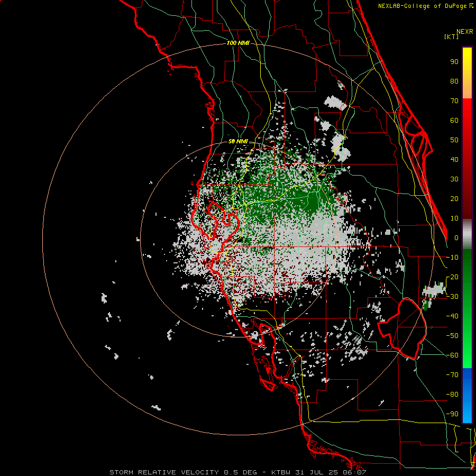This screenshot has width=476, height=476.
Task: Click the NEXLAB-College of DuPage header text
Action: tap(425, 6)
